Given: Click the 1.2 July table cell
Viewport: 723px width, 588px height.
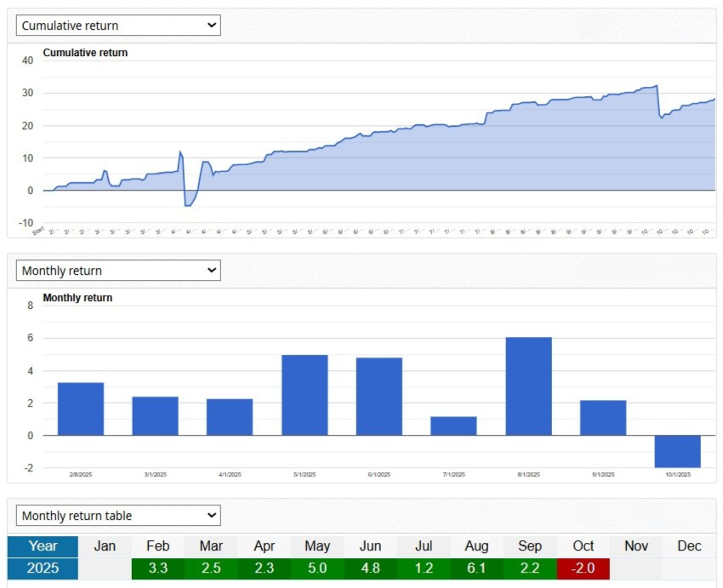Looking at the screenshot, I should pyautogui.click(x=424, y=568).
